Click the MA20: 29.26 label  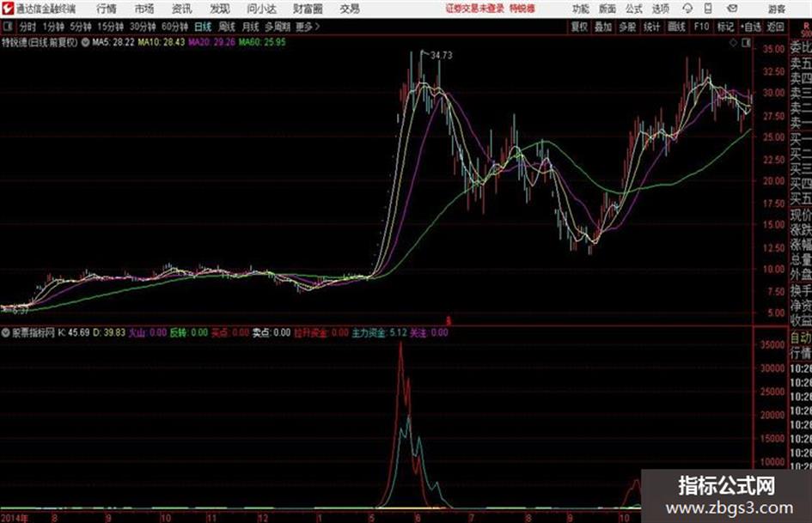tap(211, 42)
